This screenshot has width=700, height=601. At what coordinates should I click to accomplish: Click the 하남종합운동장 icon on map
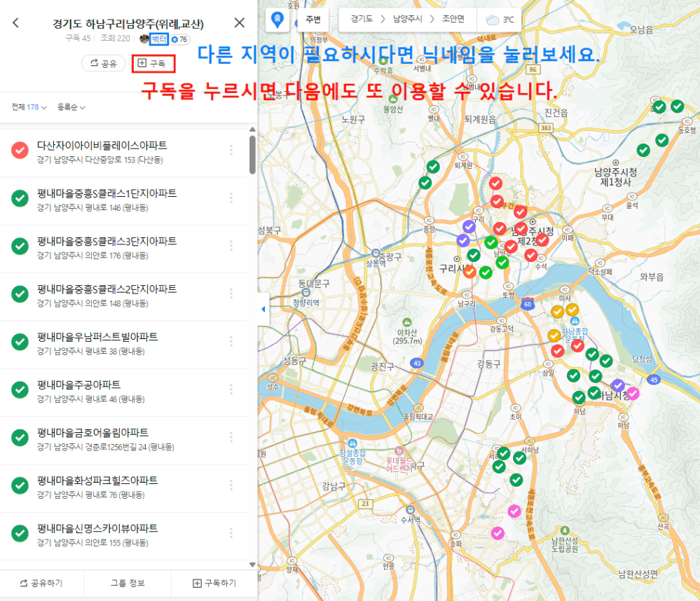click(575, 320)
